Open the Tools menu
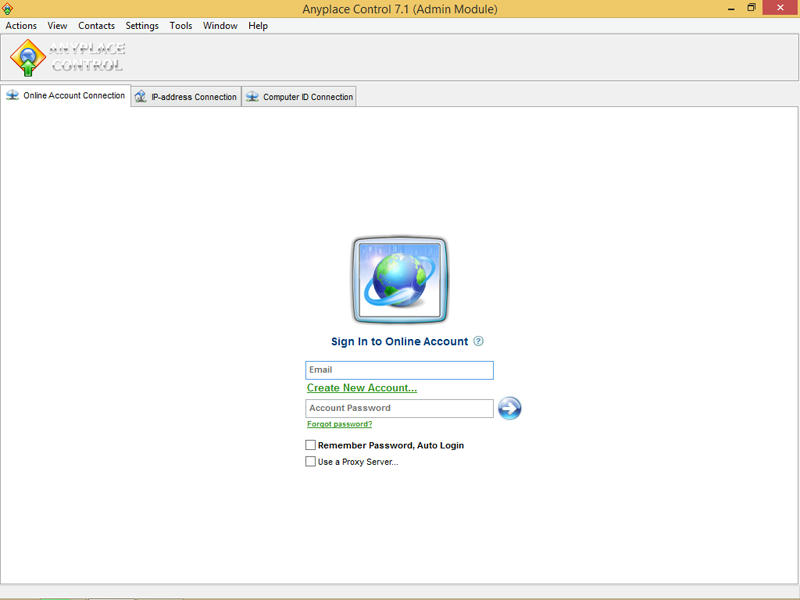Screen dimensions: 800x600 point(181,26)
